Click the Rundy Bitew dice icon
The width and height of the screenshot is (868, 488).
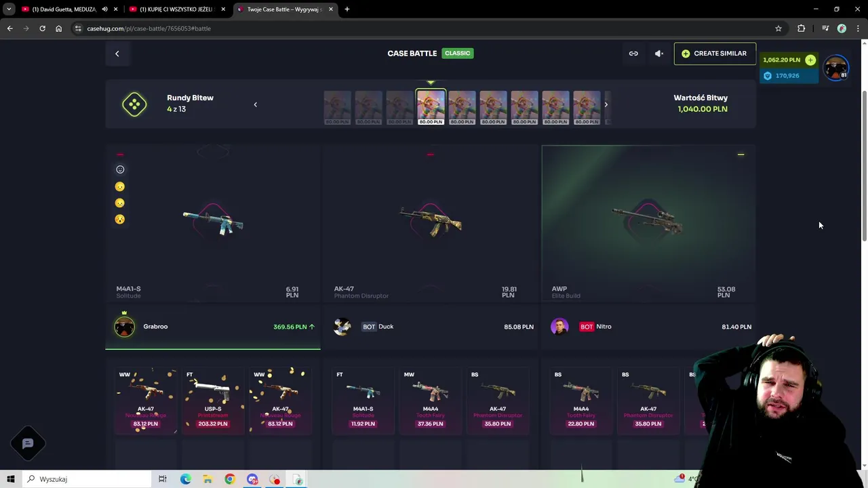pyautogui.click(x=134, y=104)
